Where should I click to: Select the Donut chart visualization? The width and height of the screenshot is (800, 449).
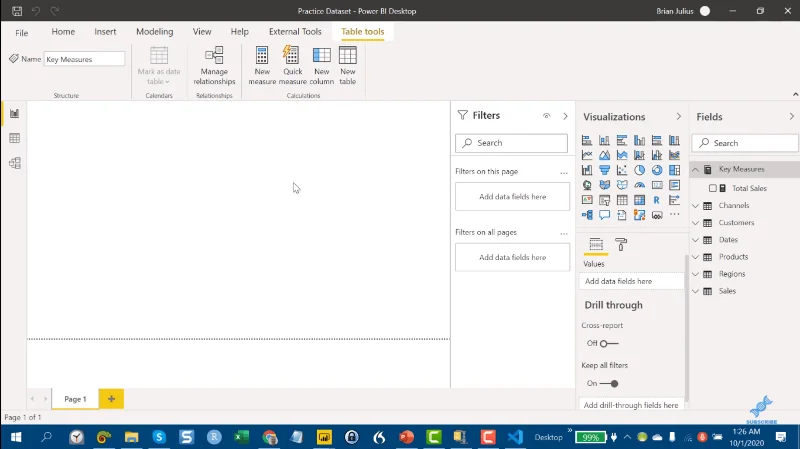click(x=657, y=170)
